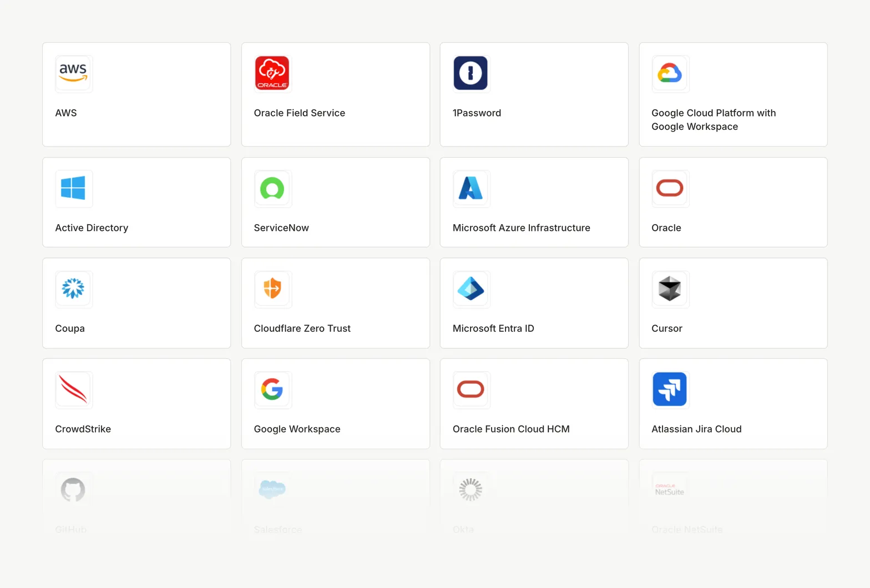
Task: Open the Oracle Fusion Cloud HCM logo
Action: [x=471, y=389]
